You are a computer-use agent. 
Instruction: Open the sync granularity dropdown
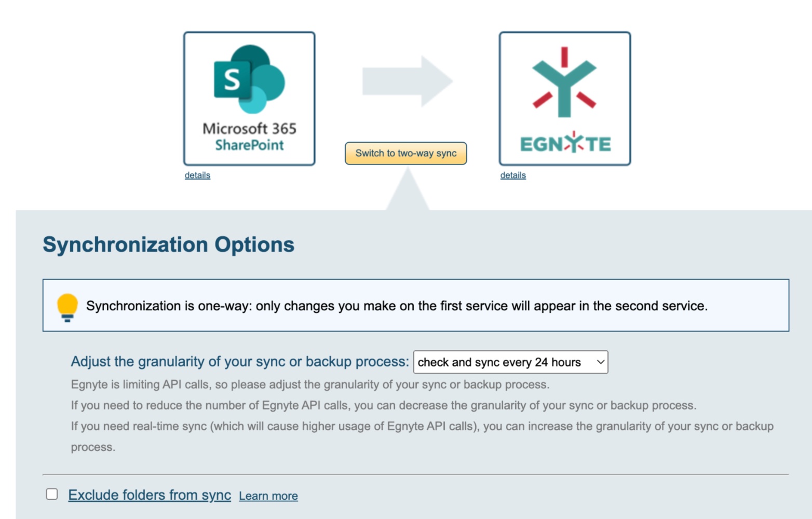tap(510, 362)
